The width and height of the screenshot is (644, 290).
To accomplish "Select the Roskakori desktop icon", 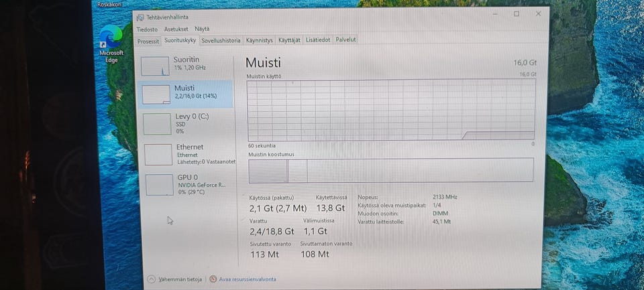I will (x=109, y=5).
